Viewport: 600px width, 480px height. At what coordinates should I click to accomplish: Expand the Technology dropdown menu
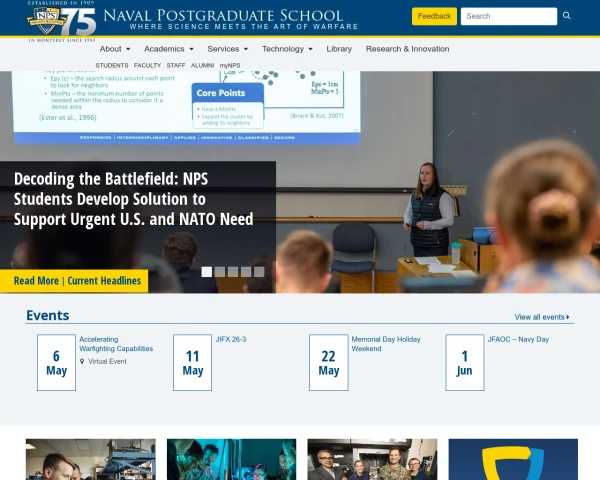click(287, 49)
